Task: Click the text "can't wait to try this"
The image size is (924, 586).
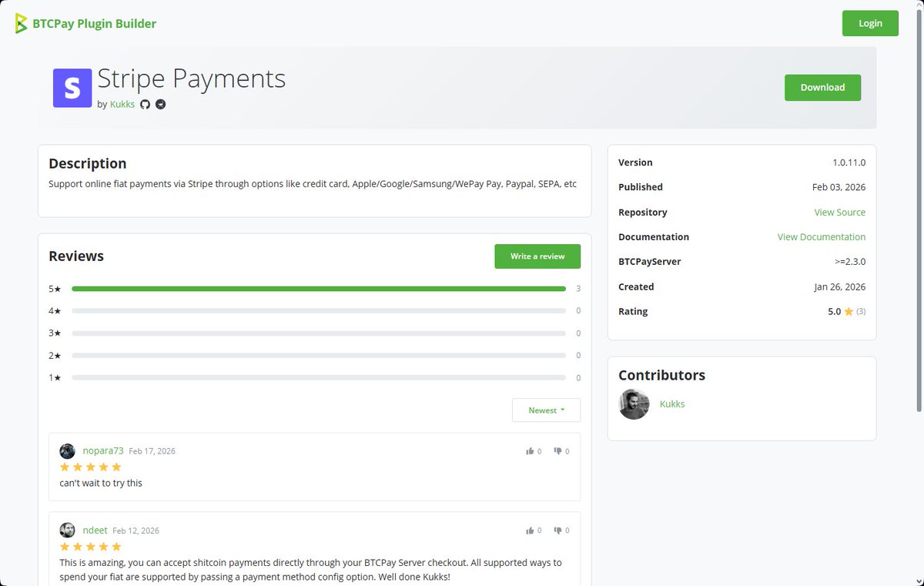Action: (101, 484)
